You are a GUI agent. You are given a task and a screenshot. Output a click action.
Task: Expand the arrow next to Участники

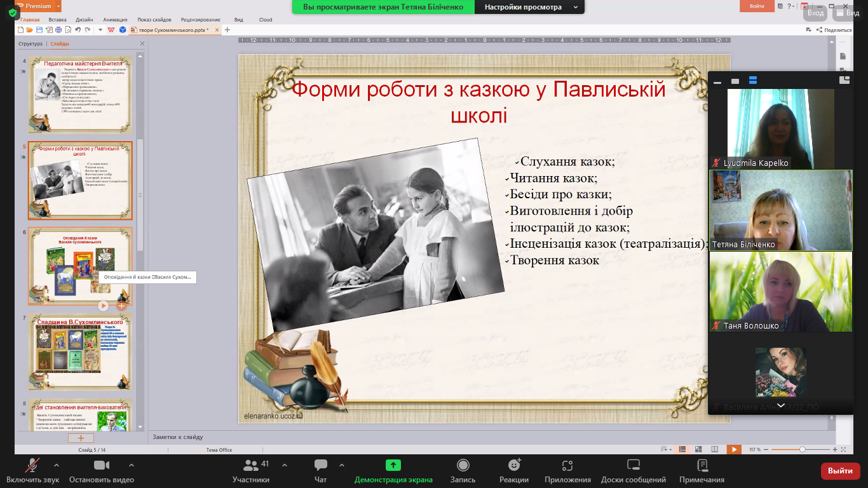tap(283, 464)
